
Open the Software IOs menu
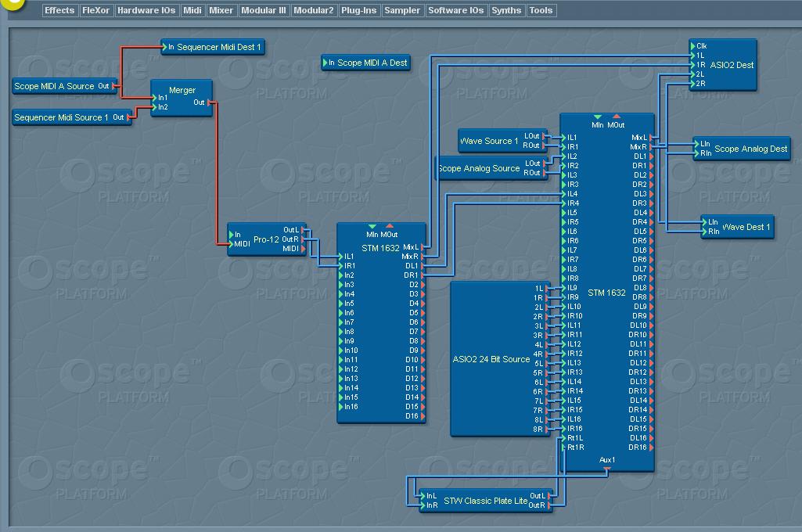pos(455,10)
